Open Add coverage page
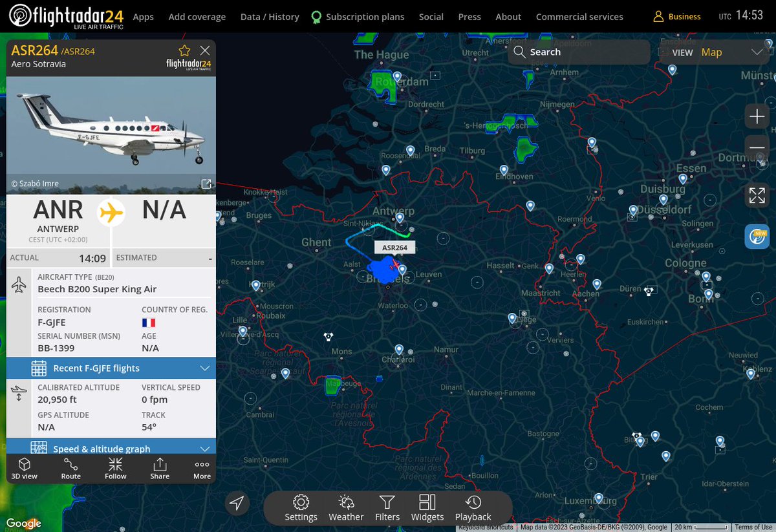This screenshot has width=776, height=532. coord(197,17)
